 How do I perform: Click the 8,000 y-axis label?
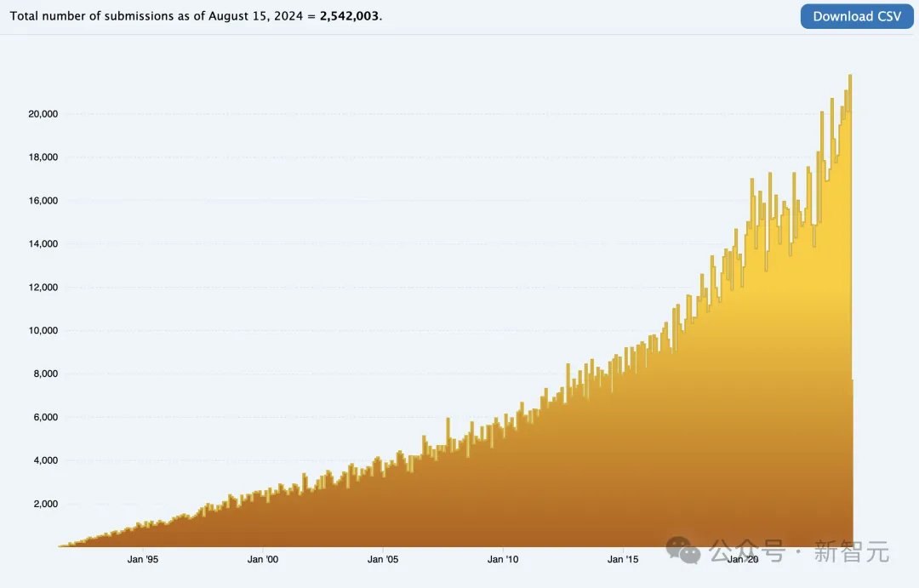click(x=46, y=374)
